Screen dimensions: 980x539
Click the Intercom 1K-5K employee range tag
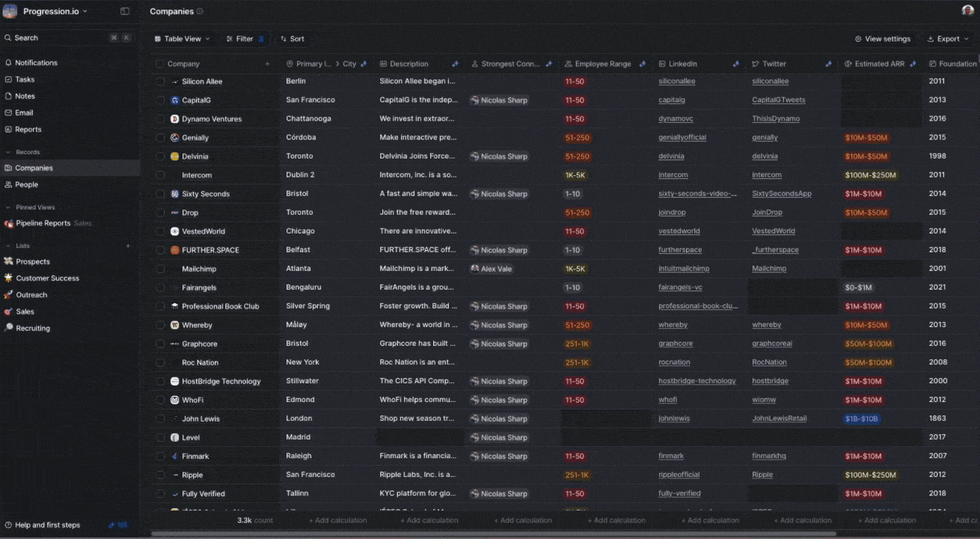point(575,175)
